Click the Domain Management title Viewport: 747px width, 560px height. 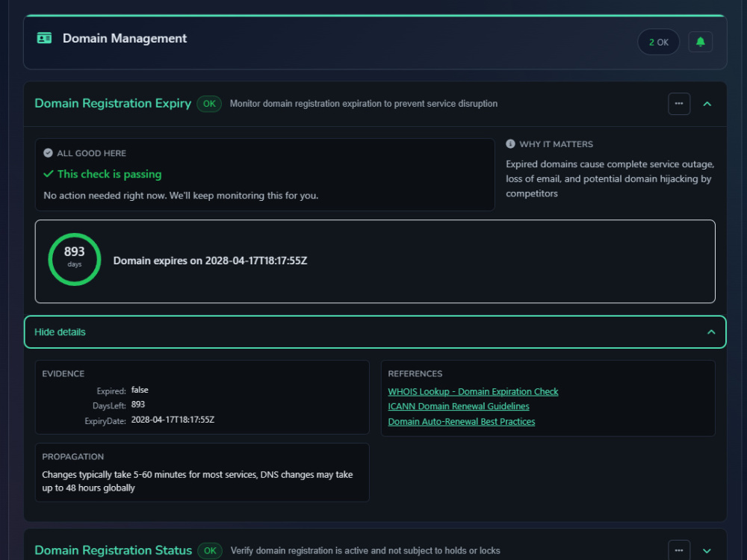(125, 39)
